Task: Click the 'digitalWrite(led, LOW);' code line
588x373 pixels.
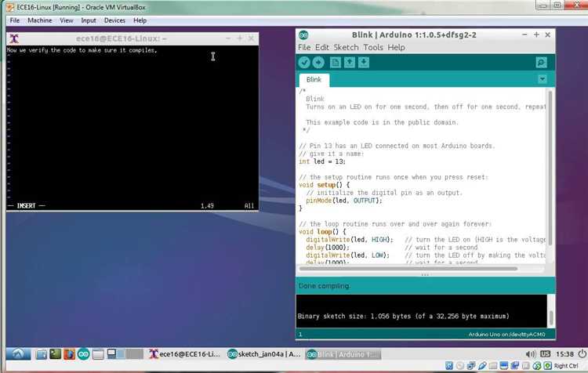Action: (x=347, y=255)
